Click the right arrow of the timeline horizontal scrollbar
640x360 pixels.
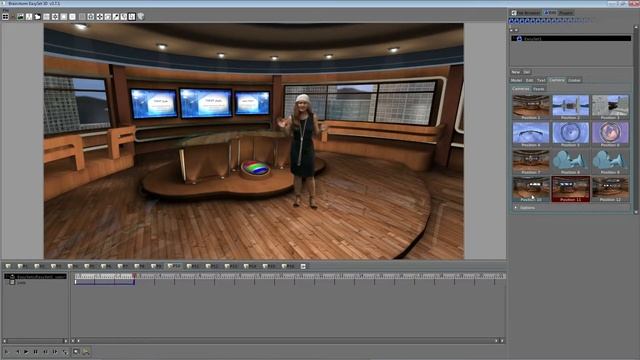coord(502,340)
